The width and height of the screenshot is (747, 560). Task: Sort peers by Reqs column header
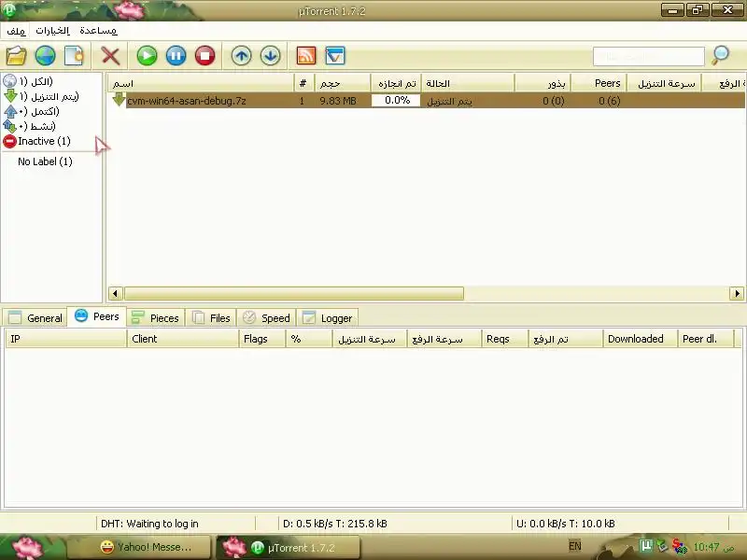point(505,339)
